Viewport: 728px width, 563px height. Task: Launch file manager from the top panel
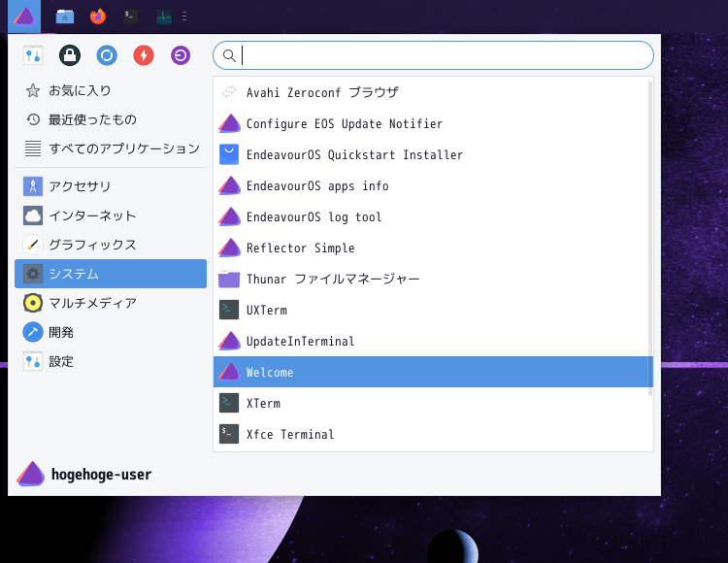65,17
